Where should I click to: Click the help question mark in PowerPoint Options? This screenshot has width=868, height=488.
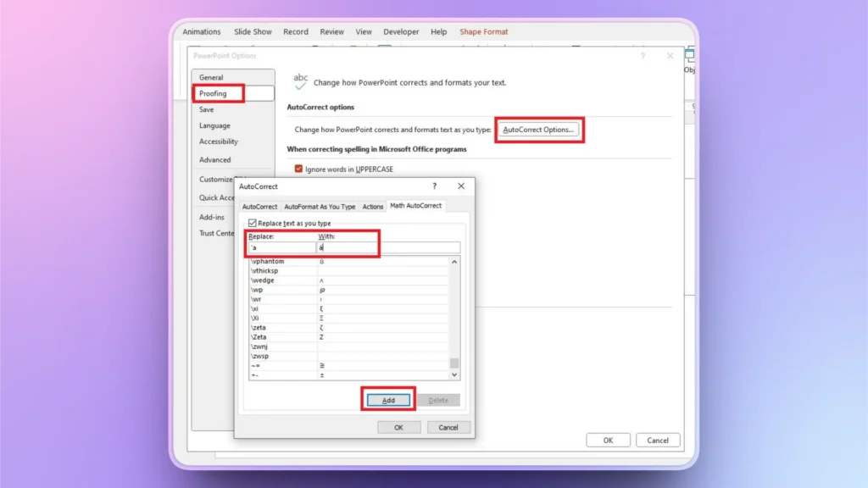[x=643, y=56]
